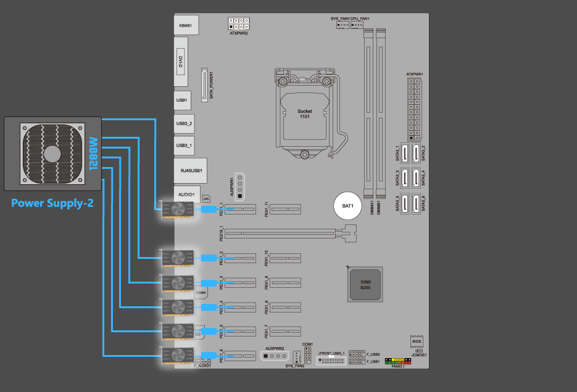577x392 pixels.
Task: Select the RJ45USB1 port block
Action: [188, 169]
